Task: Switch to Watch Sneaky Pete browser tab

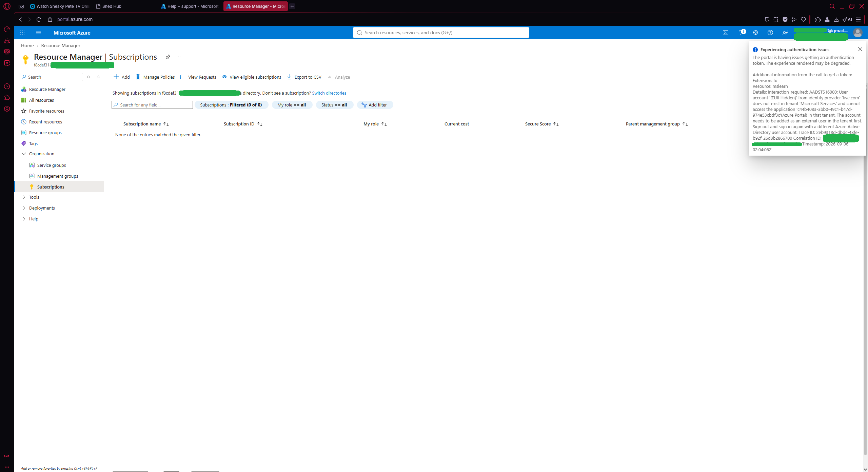Action: click(x=59, y=6)
